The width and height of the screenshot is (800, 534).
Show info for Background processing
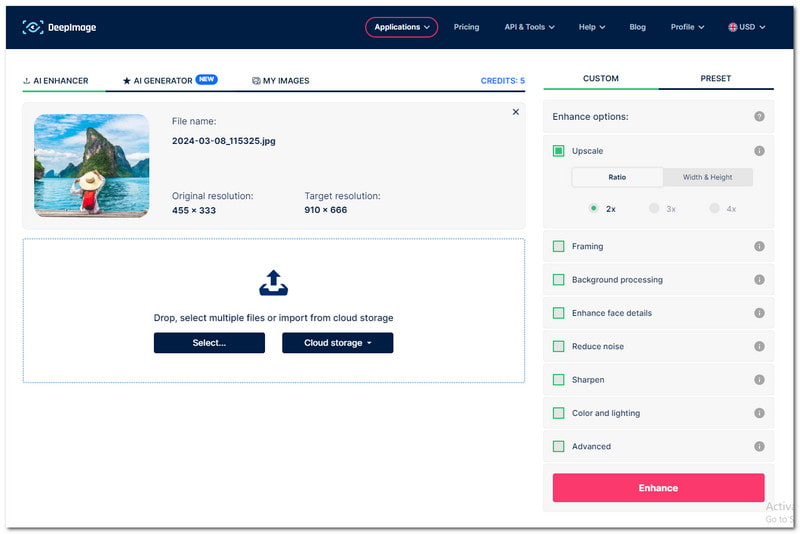click(x=759, y=280)
